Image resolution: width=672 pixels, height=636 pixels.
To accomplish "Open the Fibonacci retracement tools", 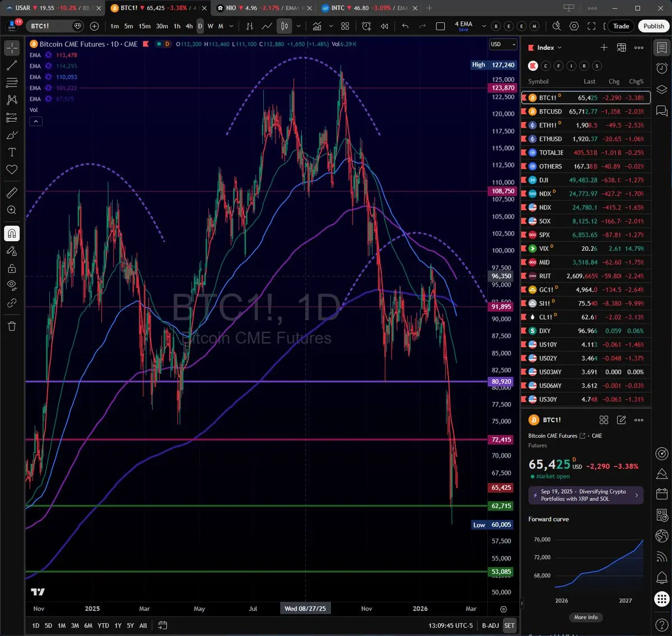I will click(12, 83).
